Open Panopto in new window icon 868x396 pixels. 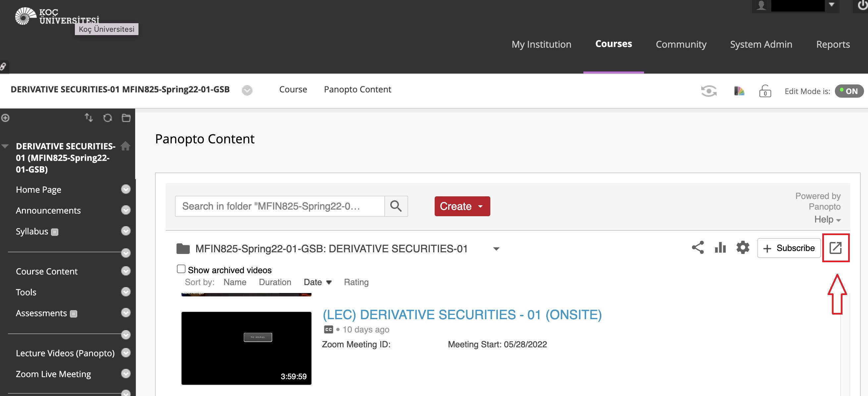tap(835, 248)
